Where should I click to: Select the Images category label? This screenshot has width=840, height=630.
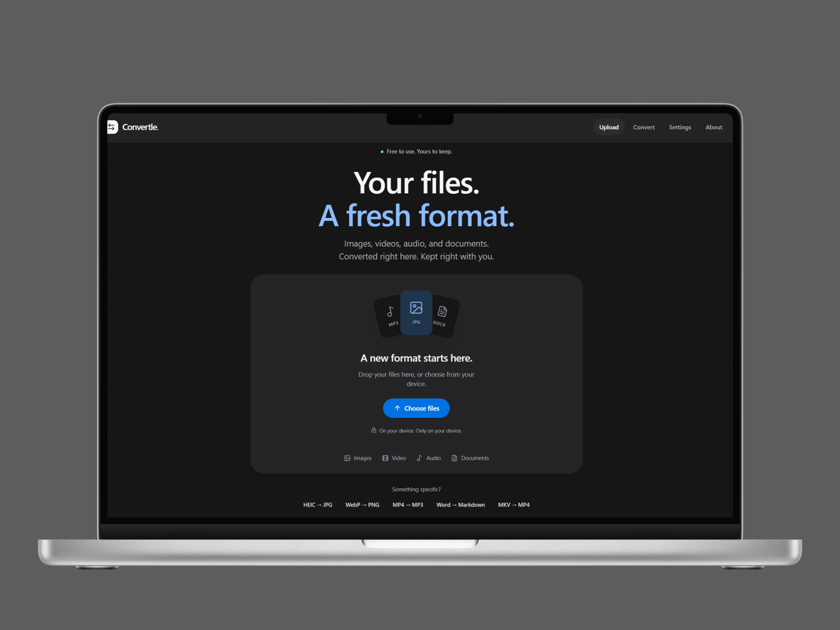[363, 458]
